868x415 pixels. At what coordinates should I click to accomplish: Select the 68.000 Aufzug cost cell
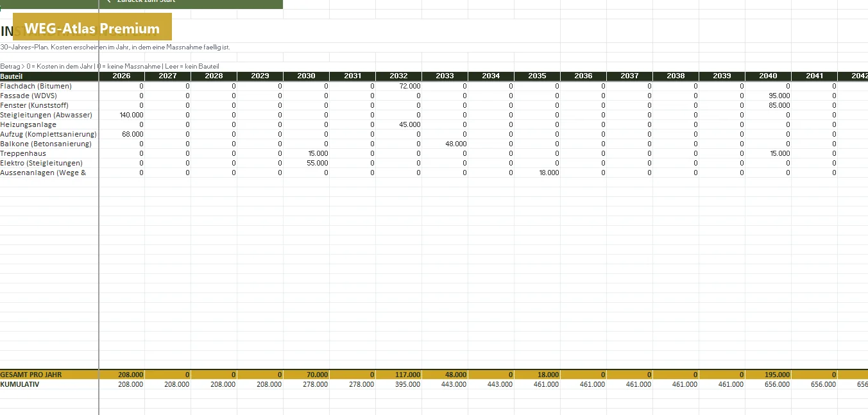tap(122, 134)
